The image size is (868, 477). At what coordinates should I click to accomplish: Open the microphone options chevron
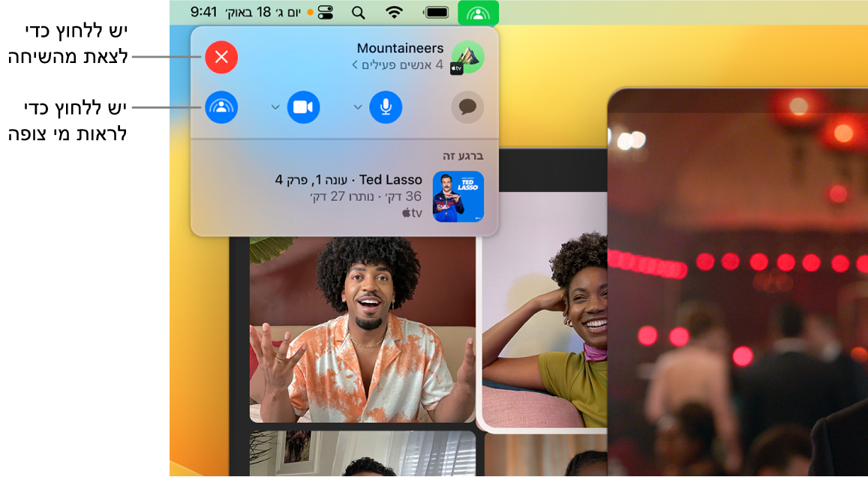[x=358, y=106]
